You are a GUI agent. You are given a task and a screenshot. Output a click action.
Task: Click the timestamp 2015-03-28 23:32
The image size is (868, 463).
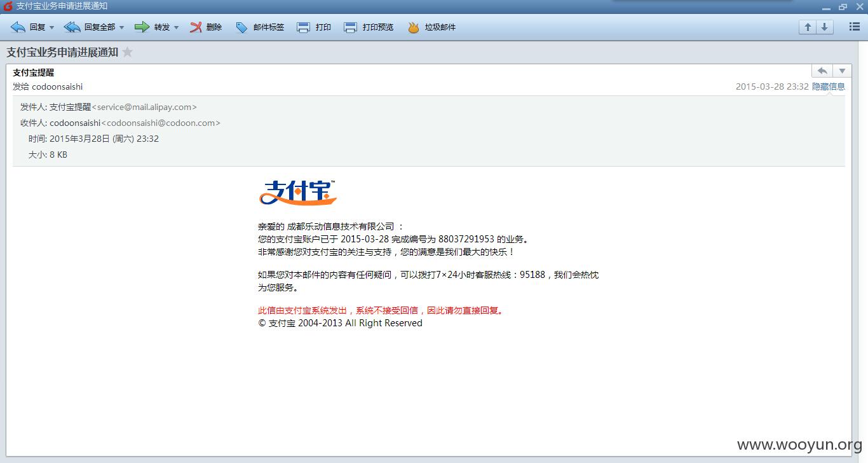coord(772,86)
